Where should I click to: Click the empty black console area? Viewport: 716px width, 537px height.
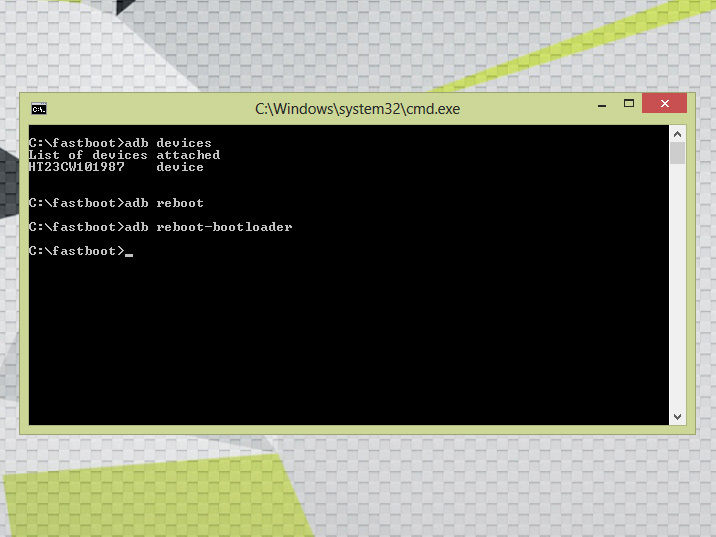point(350,340)
